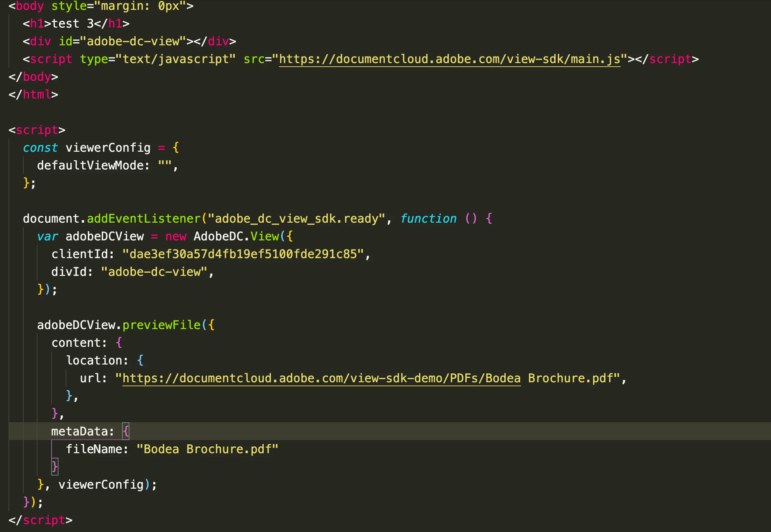Screen dimensions: 771x532
Task: Click the divId value "adobe-dc-view" string
Action: 154,272
